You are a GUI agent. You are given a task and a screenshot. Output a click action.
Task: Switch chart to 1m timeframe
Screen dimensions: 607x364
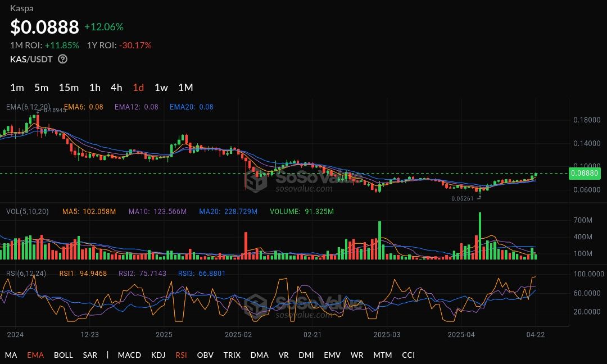coord(17,88)
